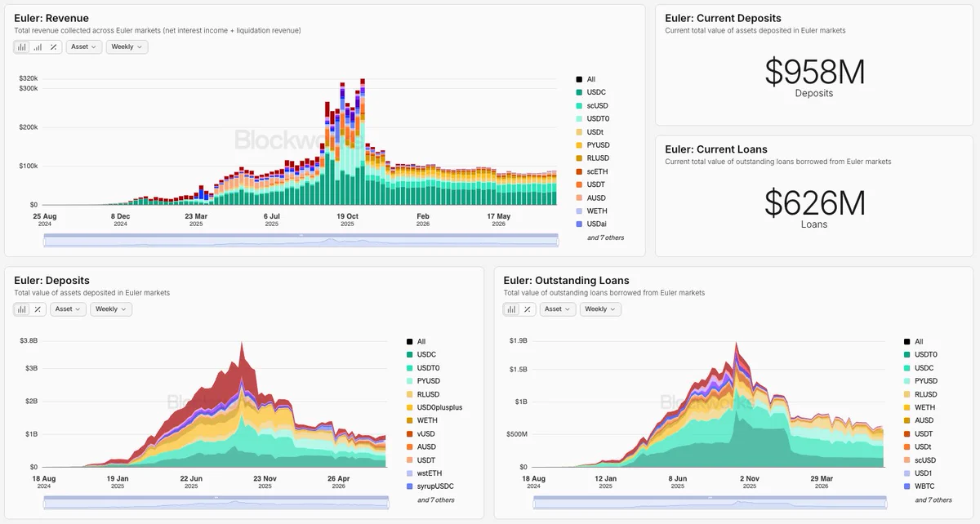The height and width of the screenshot is (524, 980).
Task: Toggle WBTC series in Outstanding Loans legend
Action: [919, 486]
